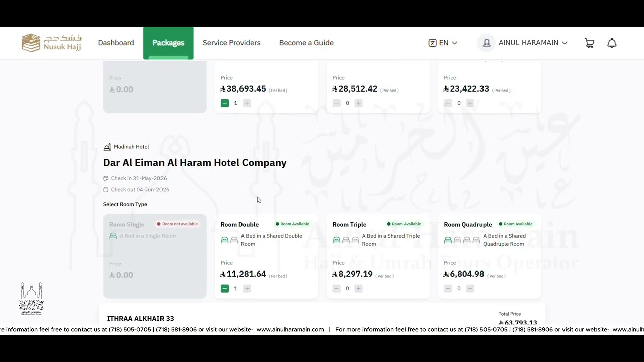Image resolution: width=644 pixels, height=362 pixels.
Task: Click the Room not available badge
Action: coord(178,224)
